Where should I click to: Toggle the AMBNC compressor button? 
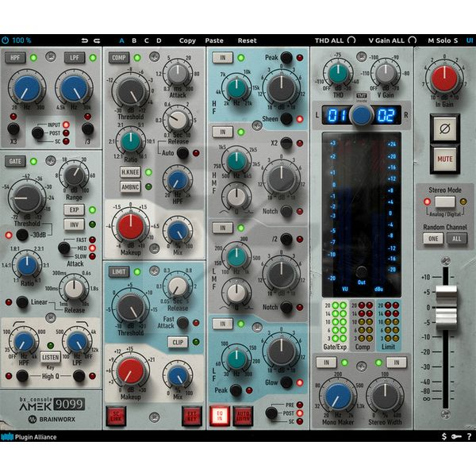(130, 187)
